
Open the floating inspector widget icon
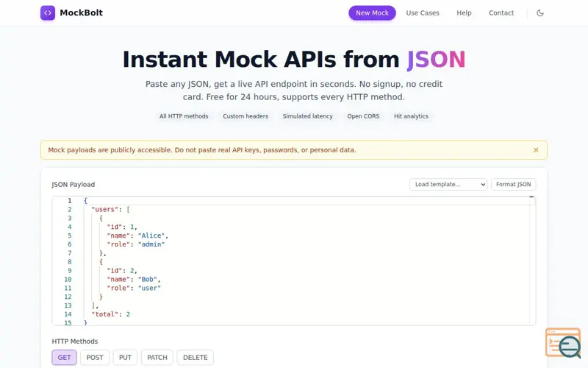563,343
